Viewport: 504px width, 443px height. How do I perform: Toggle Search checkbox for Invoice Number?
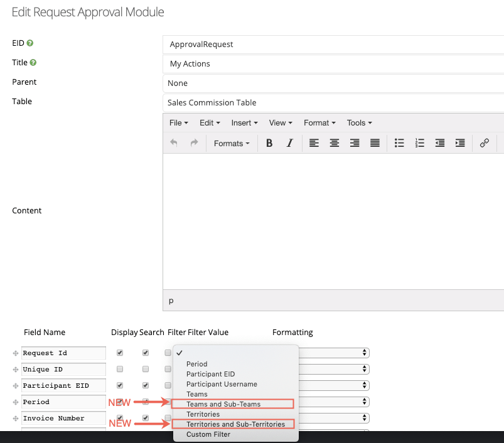[146, 418]
